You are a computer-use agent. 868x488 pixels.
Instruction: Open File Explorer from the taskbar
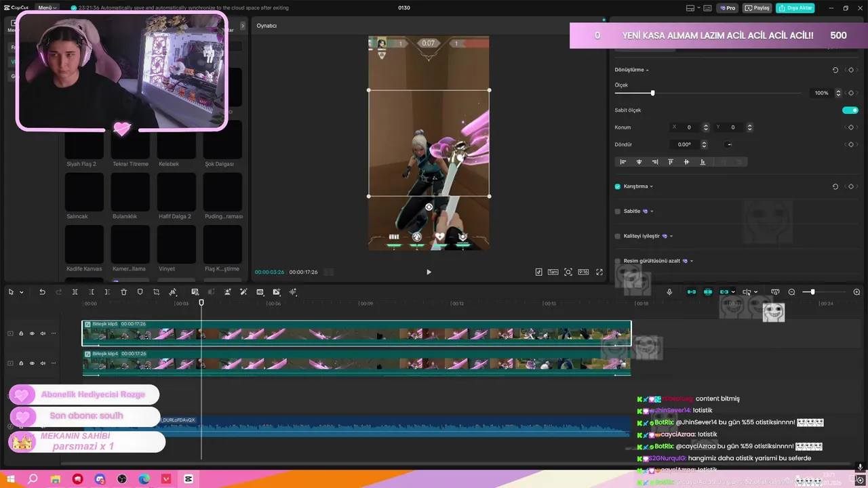(55, 479)
